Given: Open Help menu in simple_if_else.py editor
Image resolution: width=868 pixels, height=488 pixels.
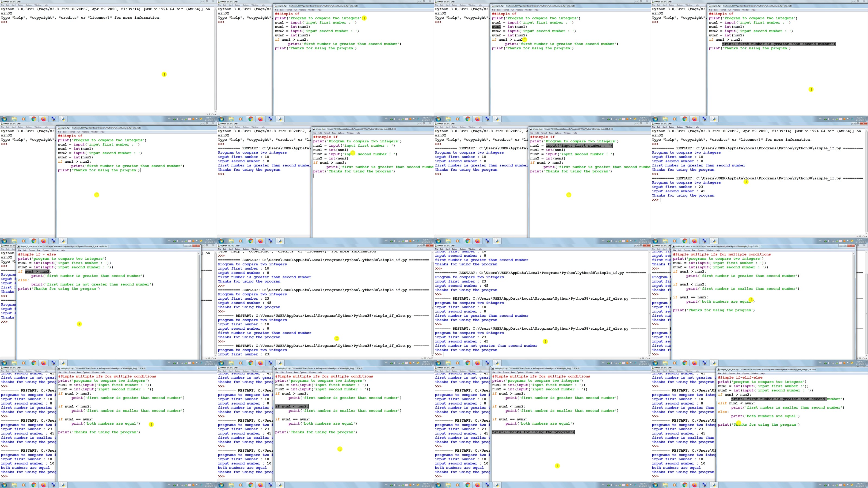Looking at the screenshot, I should pos(63,250).
